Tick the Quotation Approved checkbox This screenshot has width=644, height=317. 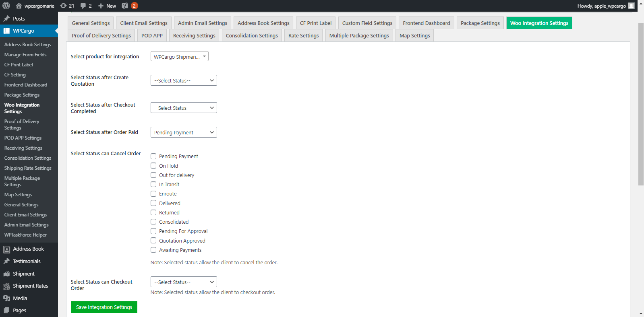pyautogui.click(x=153, y=241)
